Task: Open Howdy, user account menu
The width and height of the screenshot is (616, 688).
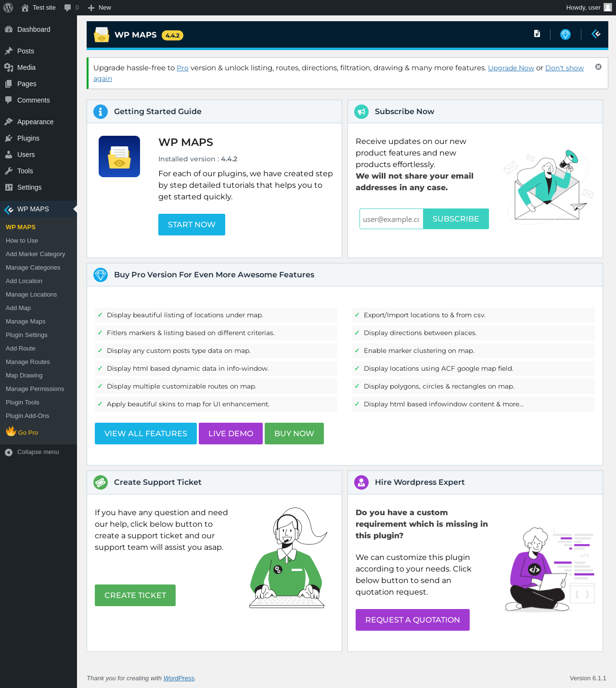Action: click(x=589, y=8)
